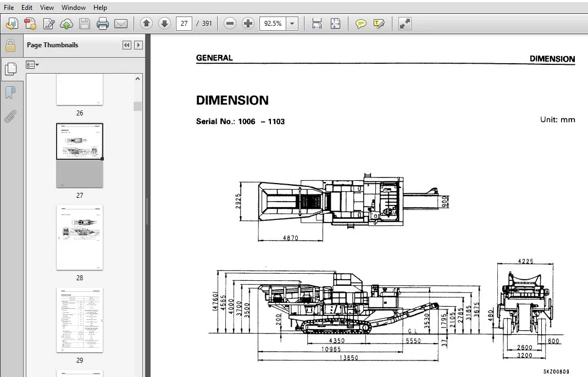The height and width of the screenshot is (377, 588).
Task: Go to next page with down arrow
Action: point(164,24)
